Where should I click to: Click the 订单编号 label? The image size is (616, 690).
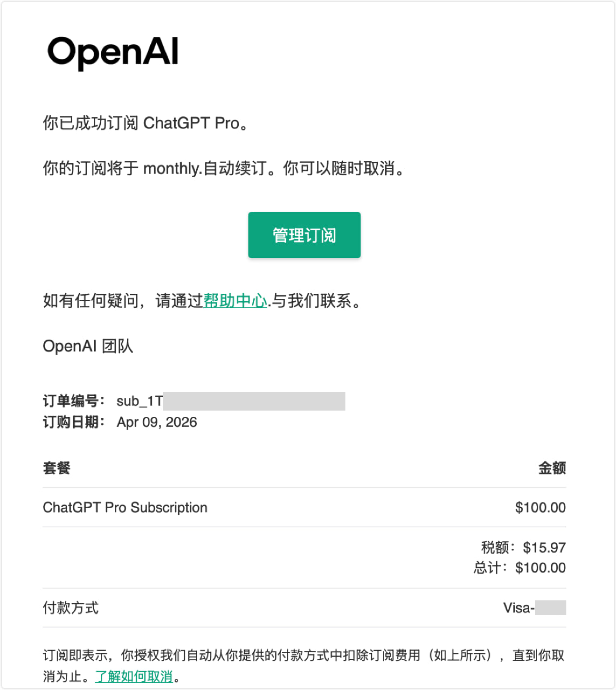tap(74, 401)
